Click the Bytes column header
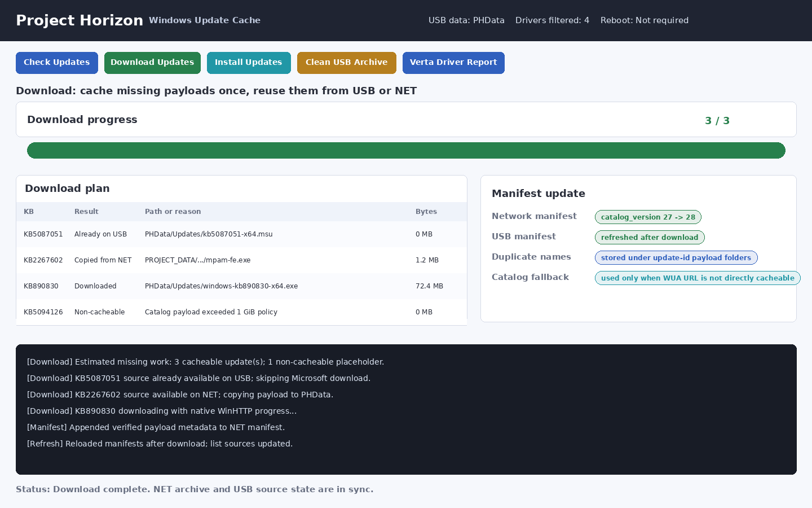The width and height of the screenshot is (812, 508). click(426, 212)
